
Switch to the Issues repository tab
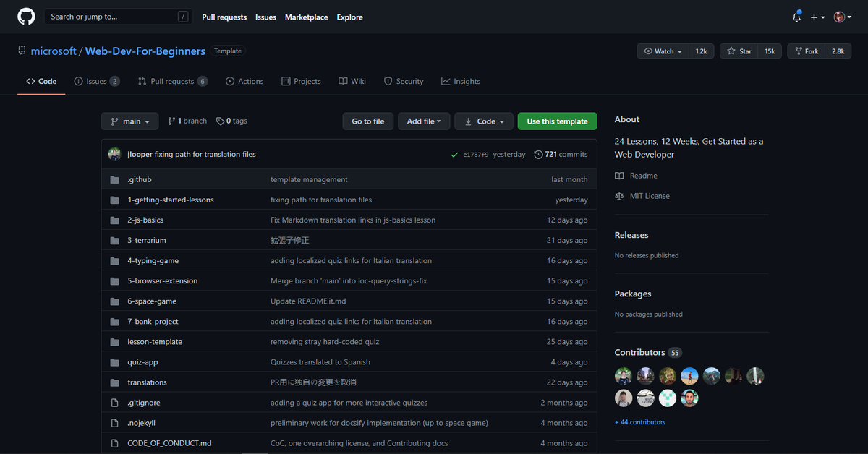tap(97, 81)
